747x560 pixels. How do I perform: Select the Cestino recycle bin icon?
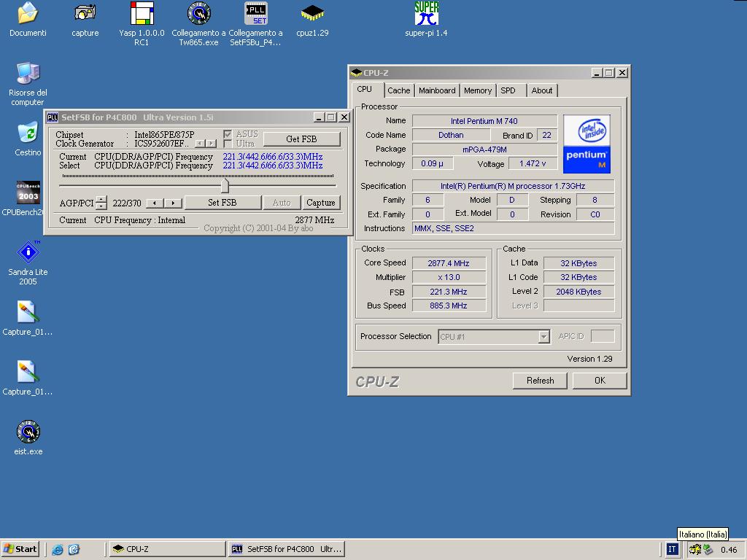point(28,139)
